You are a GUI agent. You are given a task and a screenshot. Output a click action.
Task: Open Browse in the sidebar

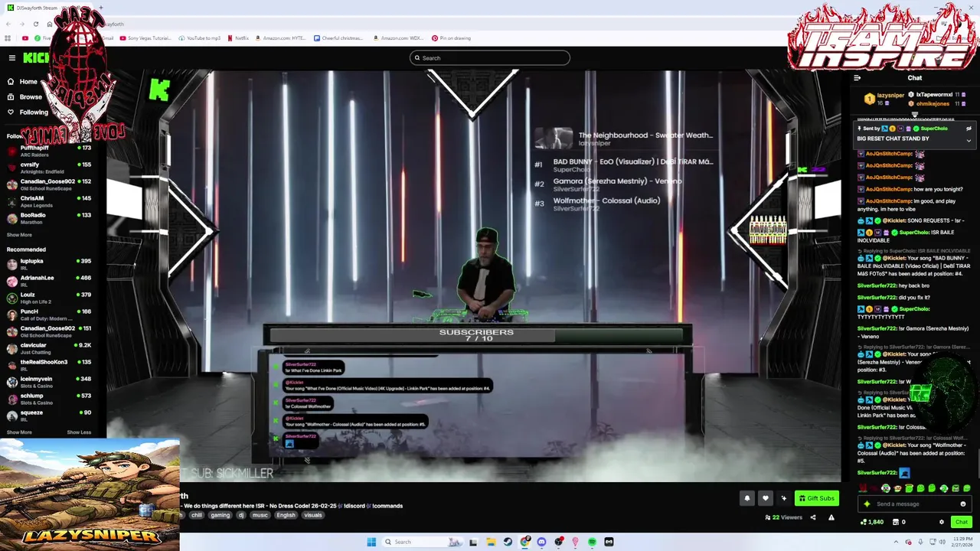(24, 97)
